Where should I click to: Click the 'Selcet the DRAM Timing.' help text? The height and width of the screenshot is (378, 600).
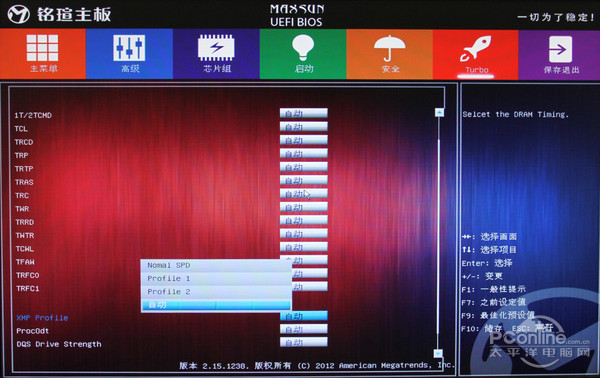click(515, 114)
